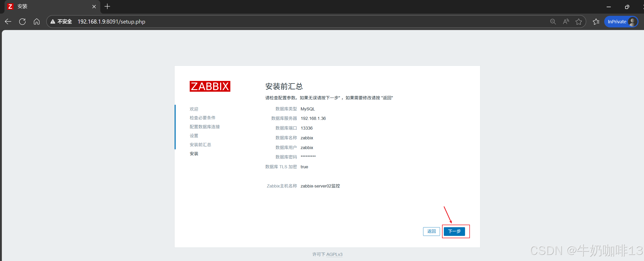Select the 检查必要条件 setup step
The image size is (644, 261).
(x=202, y=118)
